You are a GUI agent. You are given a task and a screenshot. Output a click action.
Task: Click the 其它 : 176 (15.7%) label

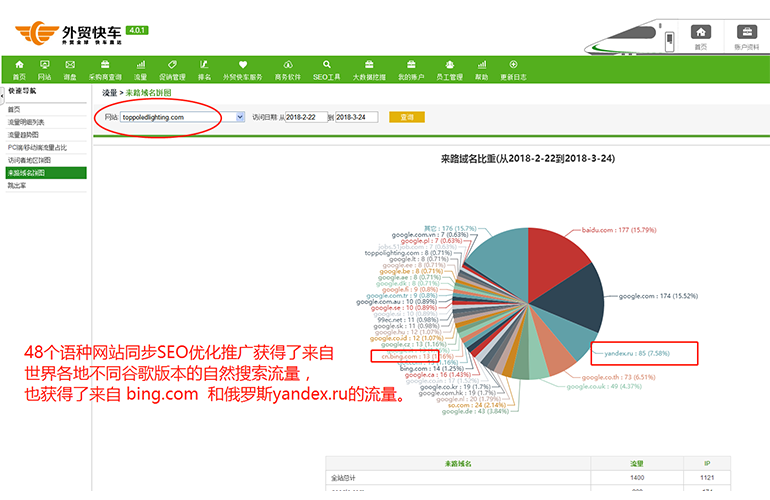tap(450, 228)
